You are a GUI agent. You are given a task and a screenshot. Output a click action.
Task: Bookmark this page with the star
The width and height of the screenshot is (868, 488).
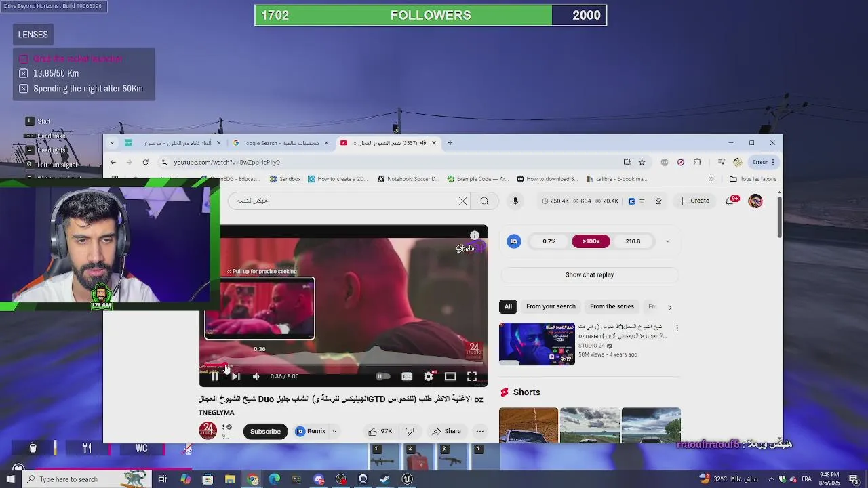coord(642,162)
